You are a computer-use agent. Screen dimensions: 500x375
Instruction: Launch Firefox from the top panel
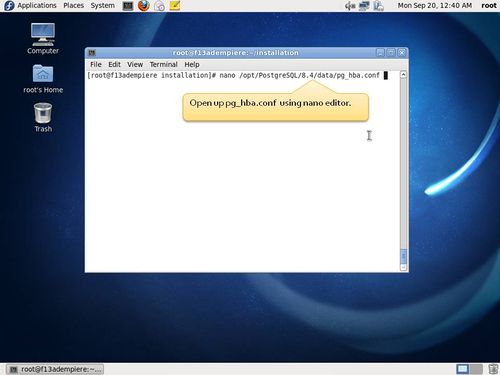pos(144,6)
